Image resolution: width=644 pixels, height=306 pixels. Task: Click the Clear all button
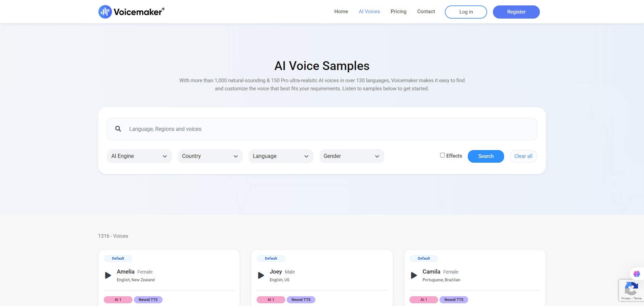[523, 156]
